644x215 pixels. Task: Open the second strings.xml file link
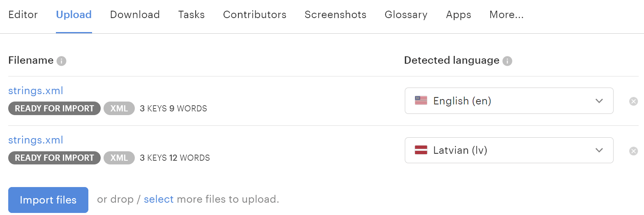point(36,140)
